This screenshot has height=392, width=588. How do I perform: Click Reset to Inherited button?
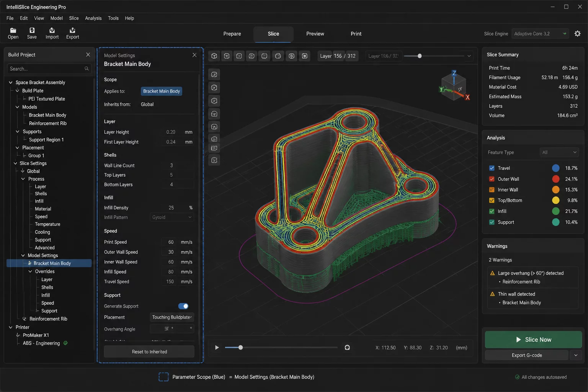coord(149,352)
